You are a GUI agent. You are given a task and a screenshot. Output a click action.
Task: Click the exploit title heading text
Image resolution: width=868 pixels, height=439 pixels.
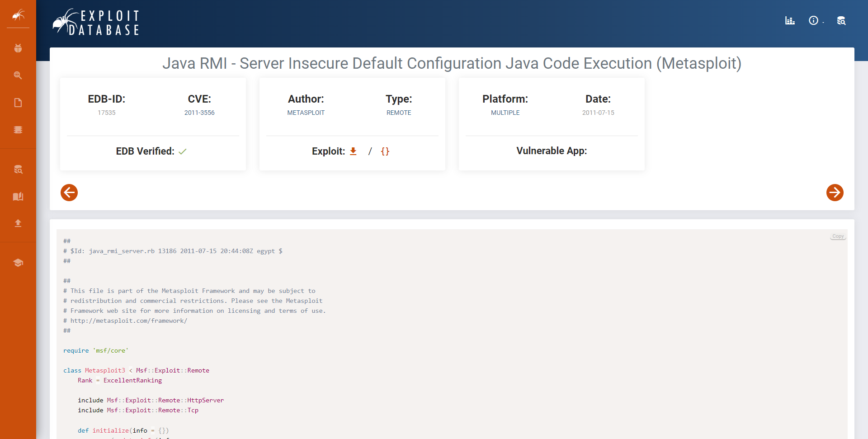[x=452, y=63]
